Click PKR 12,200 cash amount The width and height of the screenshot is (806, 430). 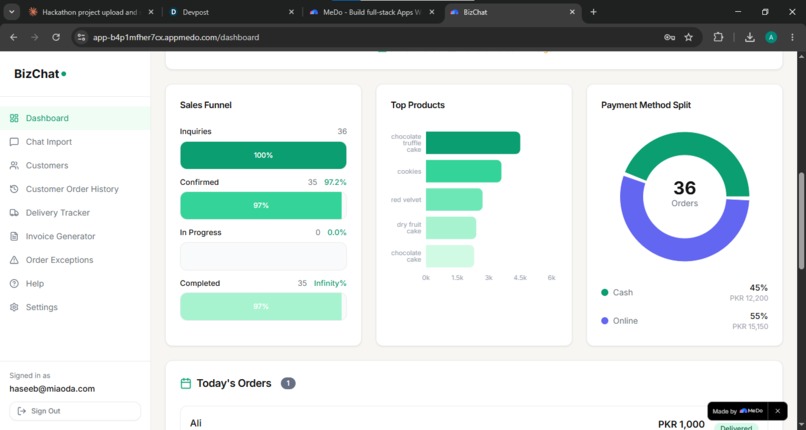[749, 298]
